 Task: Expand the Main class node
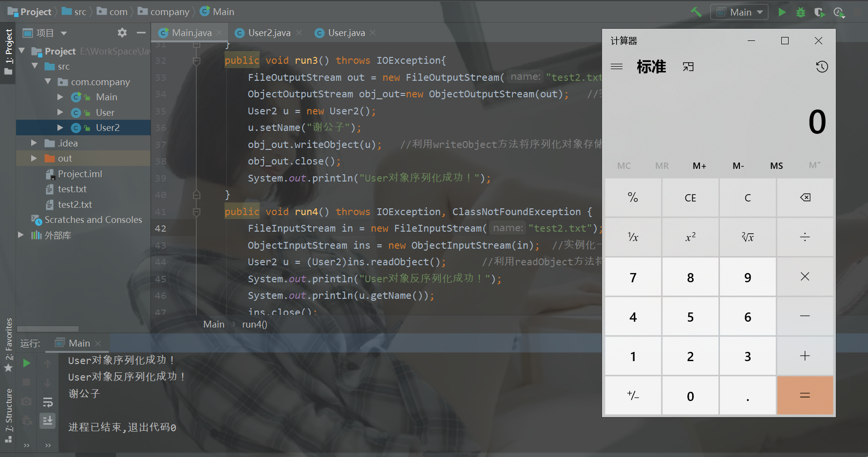(60, 97)
